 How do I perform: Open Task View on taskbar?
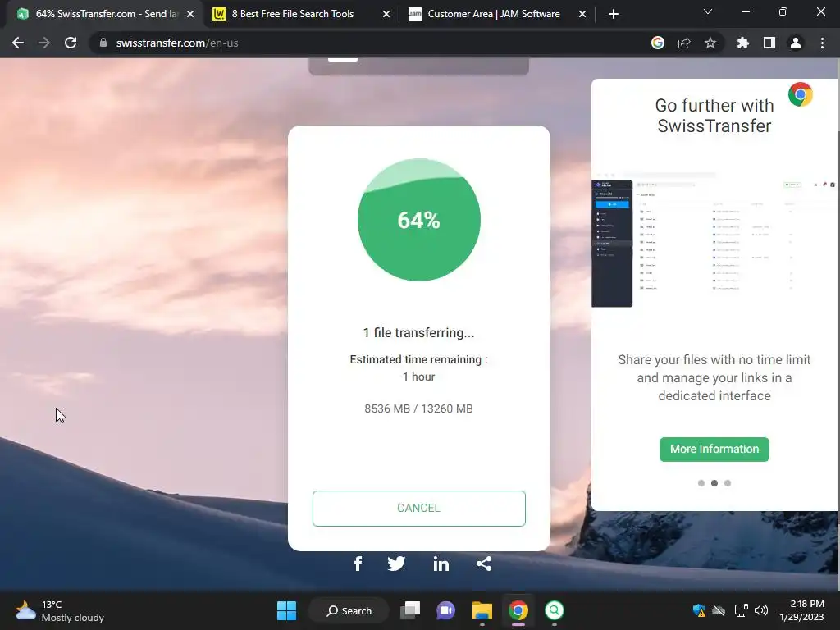(x=410, y=610)
